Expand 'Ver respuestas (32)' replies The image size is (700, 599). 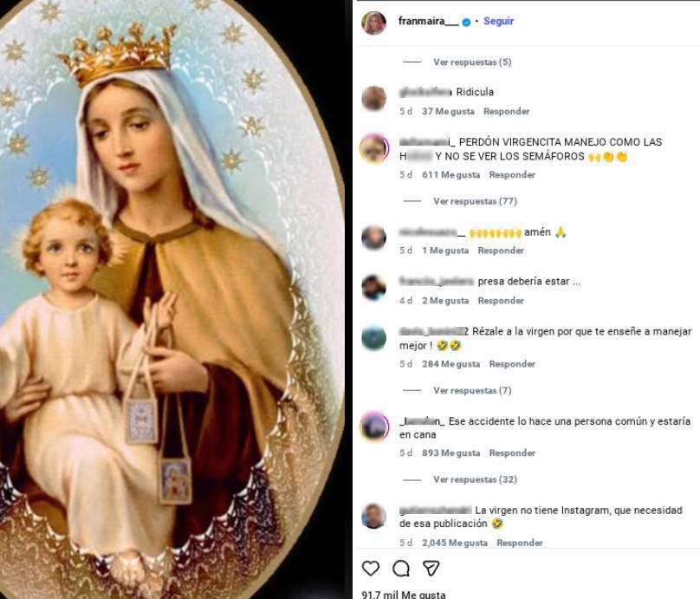coord(475,479)
